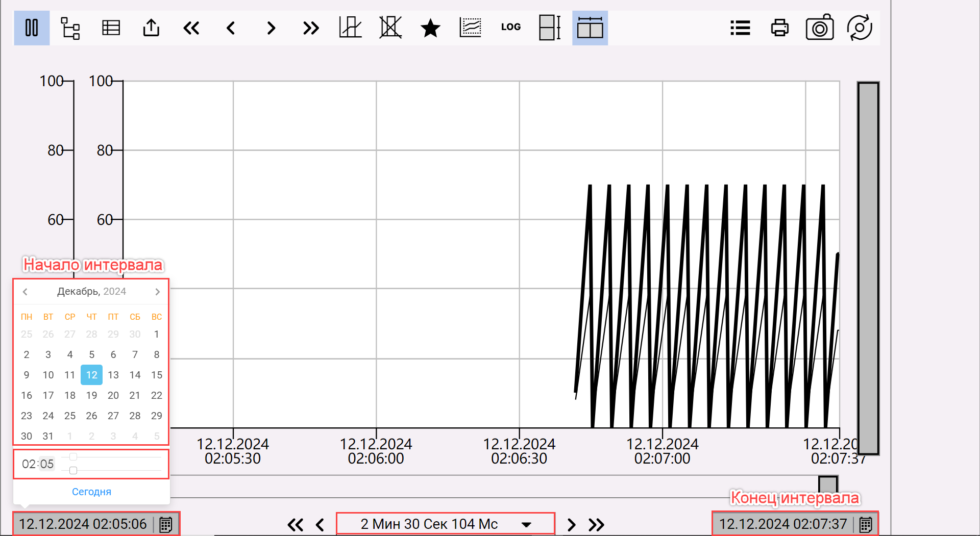The width and height of the screenshot is (980, 536).
Task: Open the tree structure view icon
Action: tap(70, 28)
